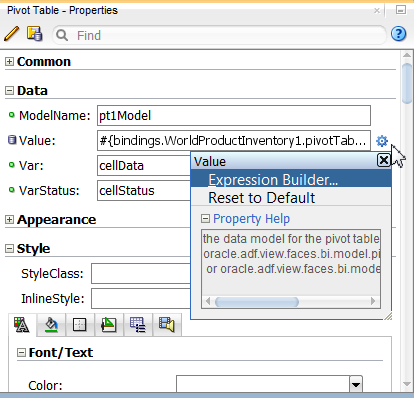Click the StyleClass input field
This screenshot has height=398, width=414.
point(141,273)
